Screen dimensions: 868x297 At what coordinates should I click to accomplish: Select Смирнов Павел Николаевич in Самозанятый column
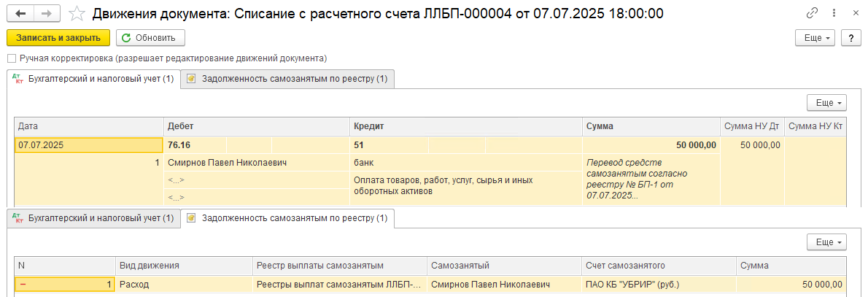pos(504,285)
